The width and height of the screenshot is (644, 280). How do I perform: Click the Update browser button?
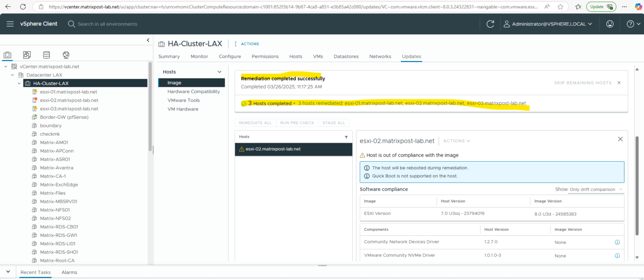tap(601, 7)
